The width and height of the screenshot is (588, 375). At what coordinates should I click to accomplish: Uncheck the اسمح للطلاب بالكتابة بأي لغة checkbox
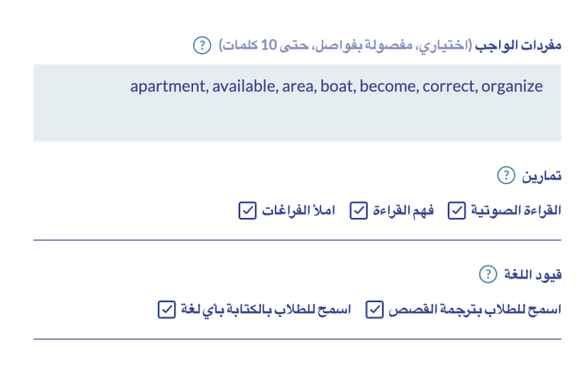pos(167,309)
